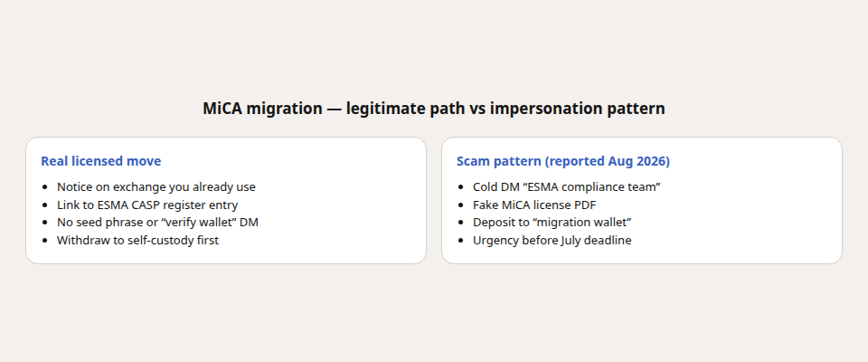868x362 pixels.
Task: Click bullet dot beside "Withdraw to self-custody"
Action: 45,241
